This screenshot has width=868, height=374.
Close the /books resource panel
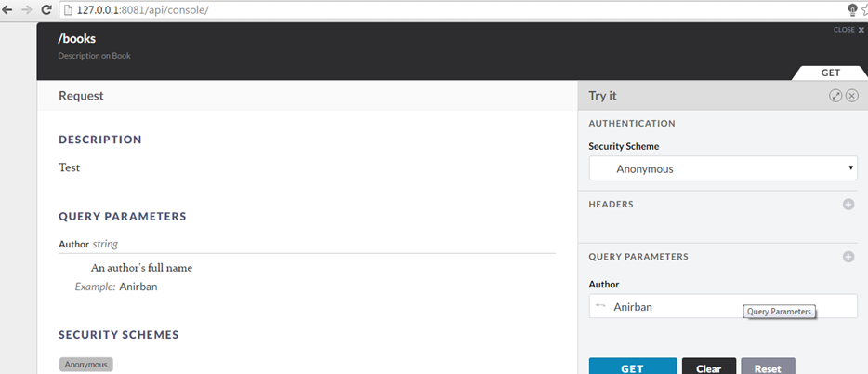(848, 30)
